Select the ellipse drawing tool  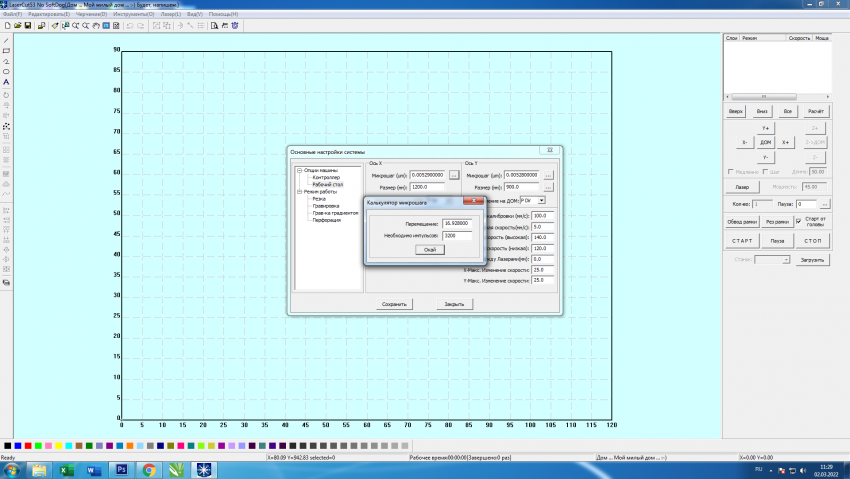pyautogui.click(x=6, y=72)
